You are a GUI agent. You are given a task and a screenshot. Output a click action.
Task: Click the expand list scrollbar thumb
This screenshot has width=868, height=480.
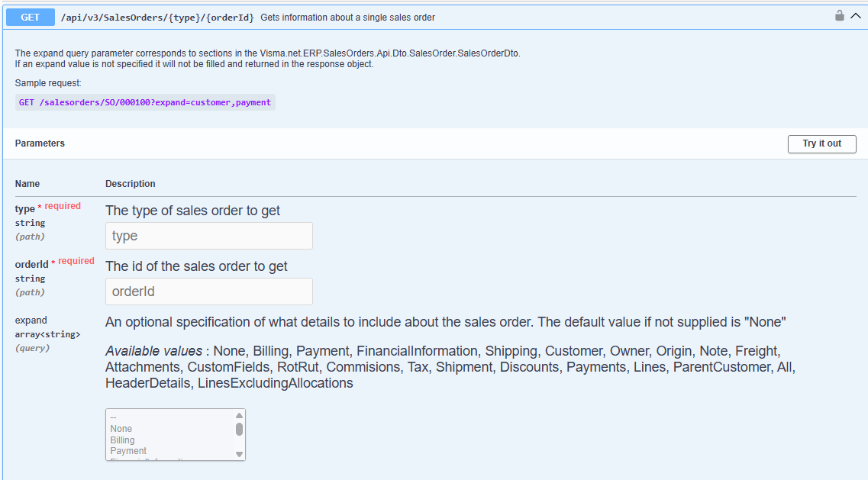click(x=239, y=429)
